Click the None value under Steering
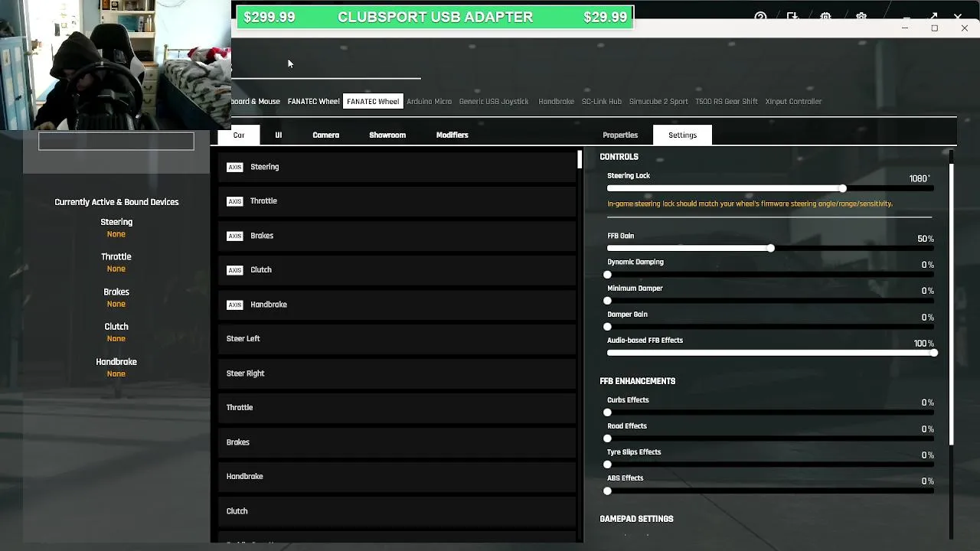Image resolution: width=980 pixels, height=551 pixels. click(x=116, y=234)
